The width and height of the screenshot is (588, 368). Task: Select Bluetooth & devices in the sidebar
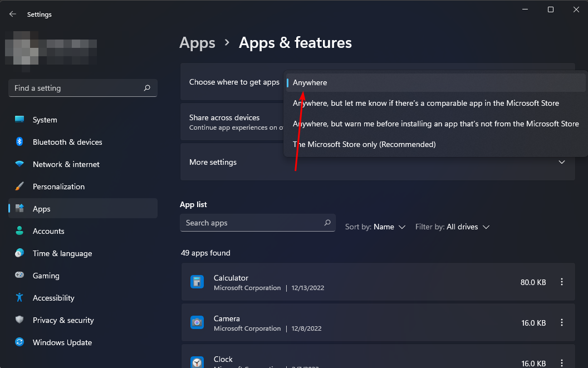(x=68, y=142)
